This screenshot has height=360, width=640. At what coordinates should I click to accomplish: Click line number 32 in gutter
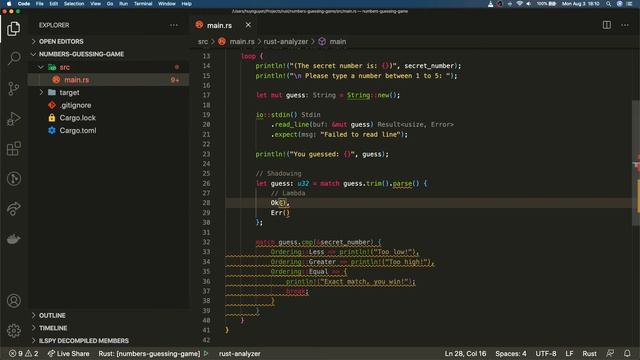(206, 242)
